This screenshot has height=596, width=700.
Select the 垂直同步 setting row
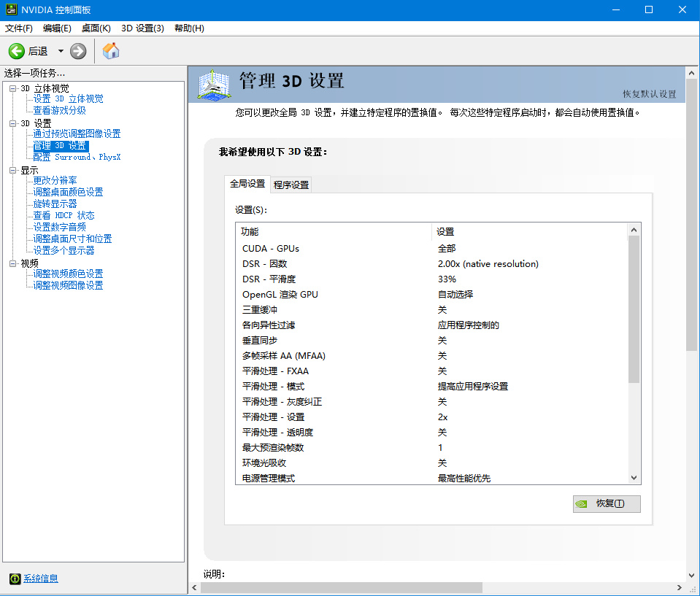260,341
